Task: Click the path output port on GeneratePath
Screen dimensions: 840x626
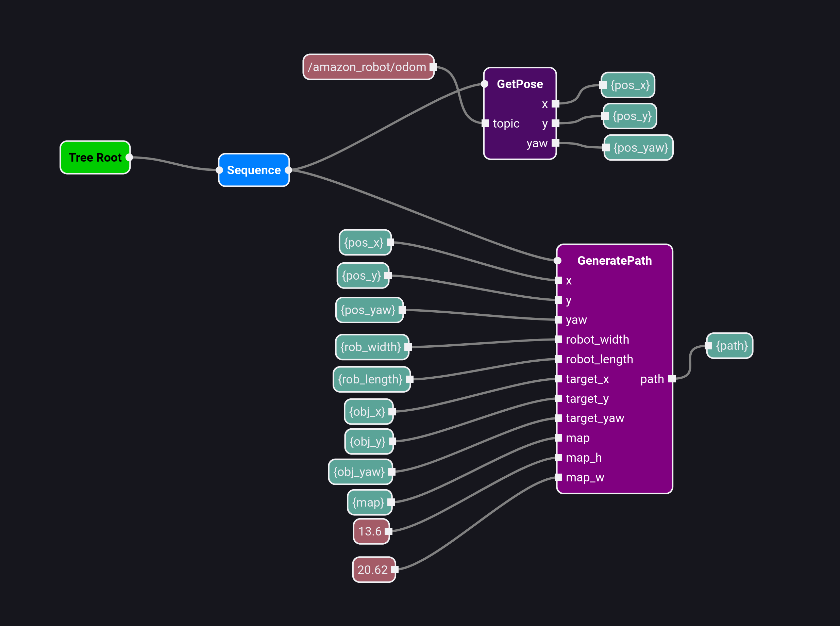Action: pyautogui.click(x=672, y=379)
